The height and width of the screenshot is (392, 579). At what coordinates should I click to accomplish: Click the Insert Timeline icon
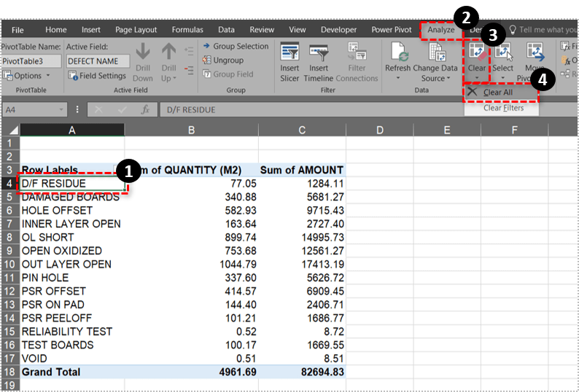tap(318, 54)
